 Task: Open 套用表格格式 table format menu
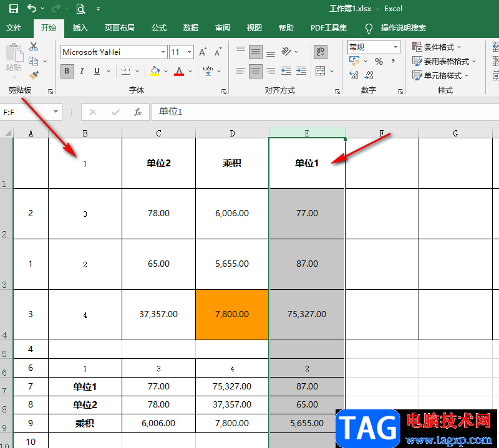[444, 61]
